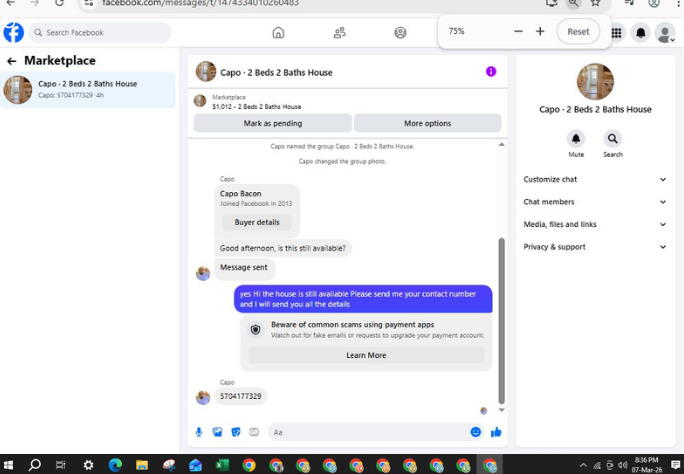This screenshot has height=474, width=684.
Task: Reset the browser zoom level
Action: 578,31
